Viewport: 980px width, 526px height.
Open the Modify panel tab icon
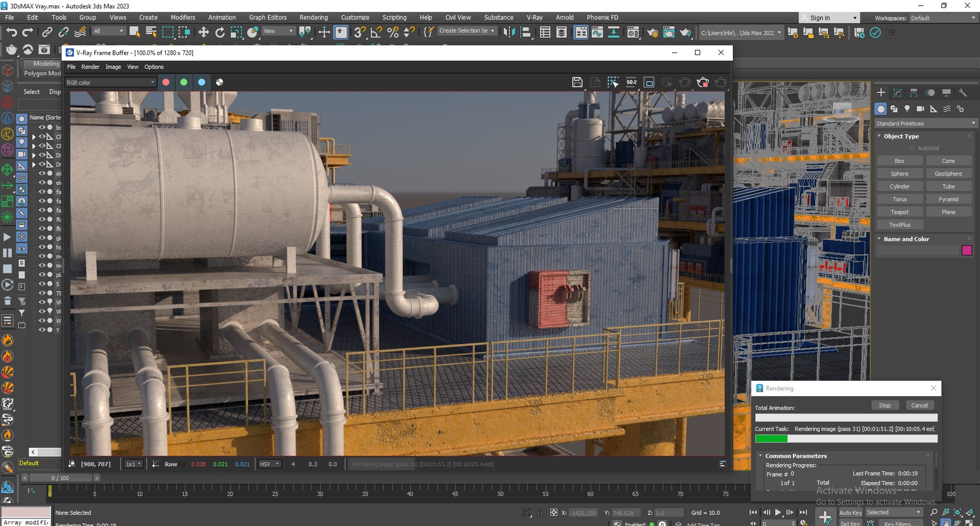coord(897,92)
